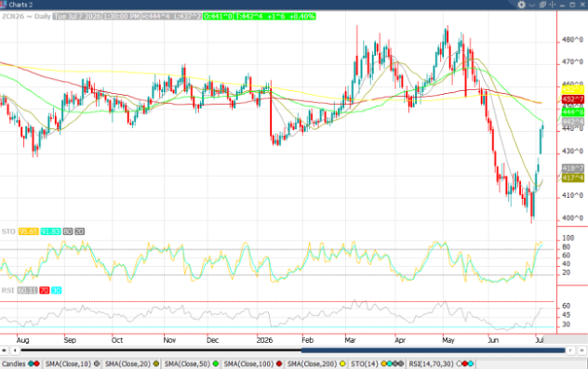Click the Daily interval label

pyautogui.click(x=43, y=17)
